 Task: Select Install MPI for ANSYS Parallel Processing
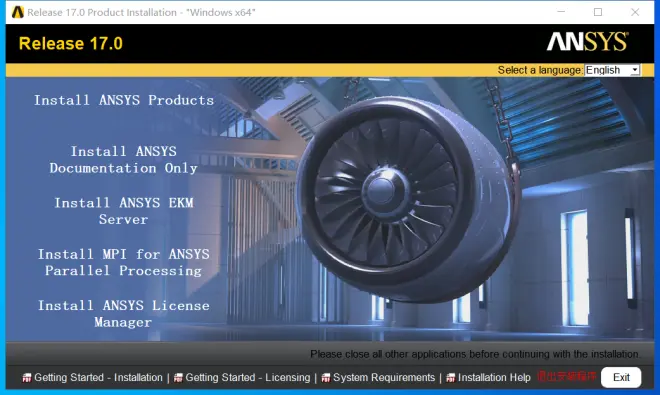[x=123, y=262]
